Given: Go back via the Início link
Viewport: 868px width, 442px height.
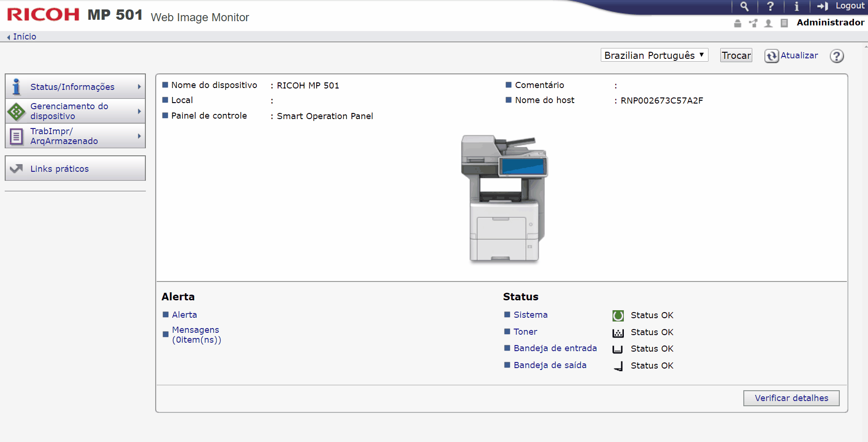Looking at the screenshot, I should pyautogui.click(x=24, y=37).
